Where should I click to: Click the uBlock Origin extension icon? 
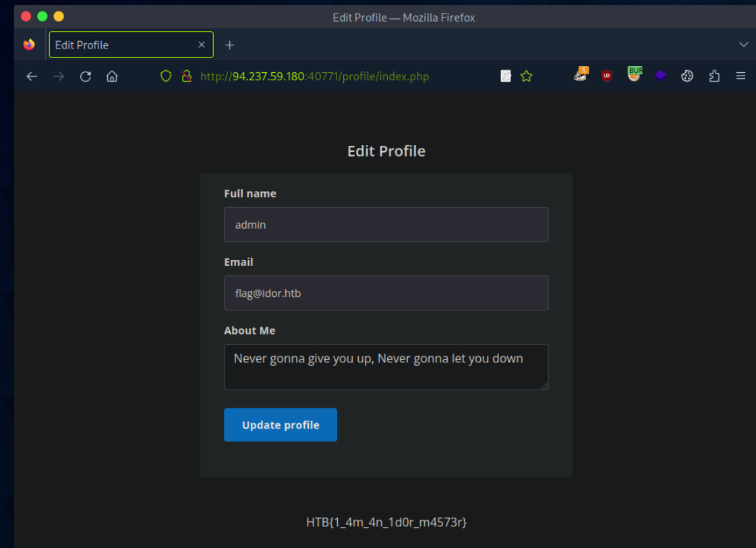point(606,76)
